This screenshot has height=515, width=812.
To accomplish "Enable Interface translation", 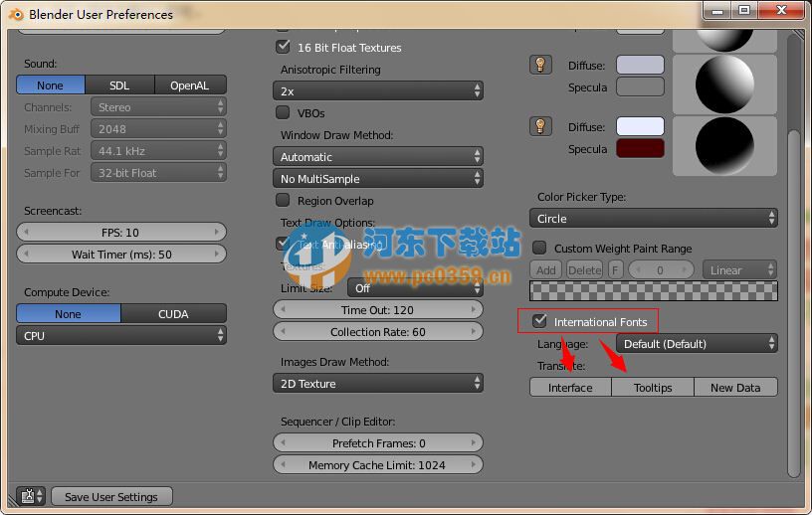I will (x=570, y=387).
